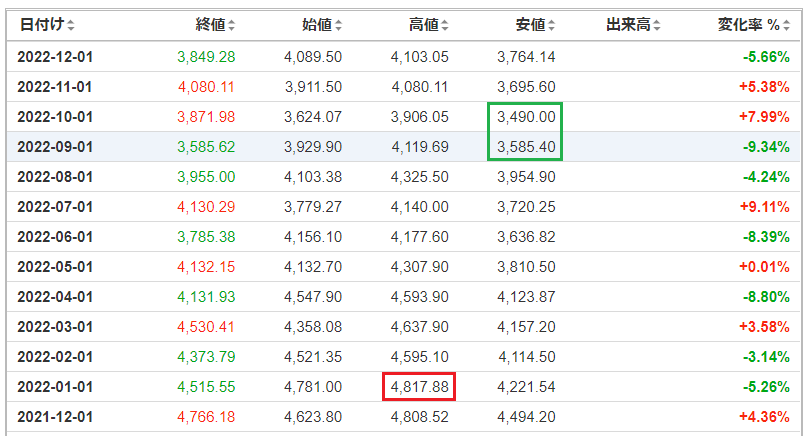Click opening value 4,089.50
The image size is (807, 436).
[x=313, y=57]
